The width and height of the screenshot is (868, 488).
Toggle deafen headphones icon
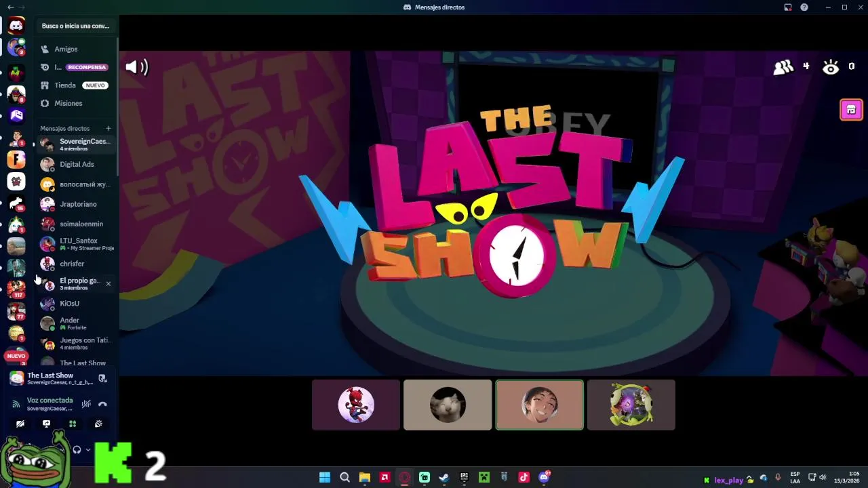77,449
